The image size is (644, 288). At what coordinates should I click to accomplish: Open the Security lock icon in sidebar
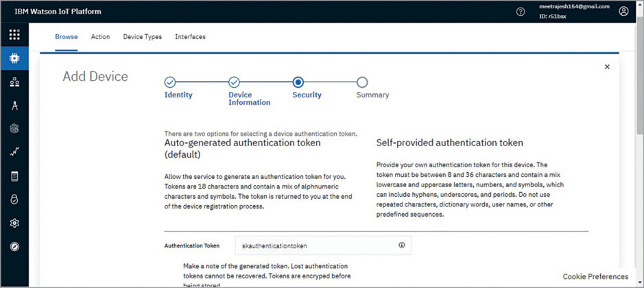14,200
